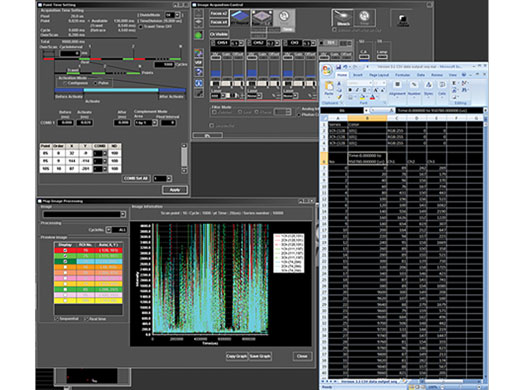This screenshot has height=390, width=520.
Task: Open the COMB dropdown in the first point row
Action: pos(105,153)
